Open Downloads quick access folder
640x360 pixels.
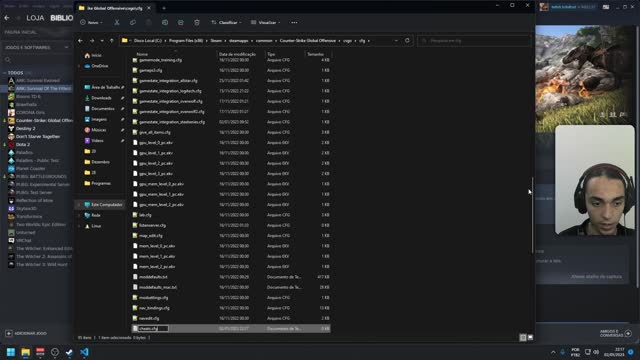click(x=101, y=98)
